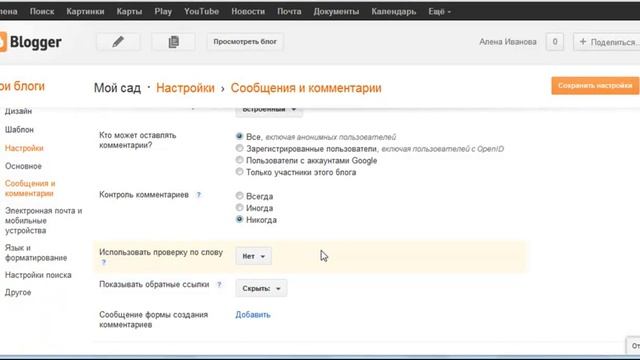Open Дизайн in the sidebar
This screenshot has width=640, height=360.
[18, 111]
